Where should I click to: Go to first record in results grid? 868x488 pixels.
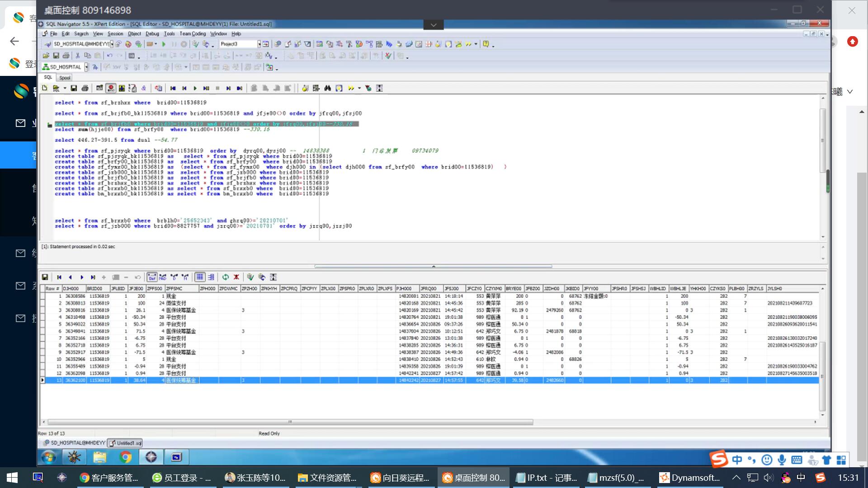59,277
